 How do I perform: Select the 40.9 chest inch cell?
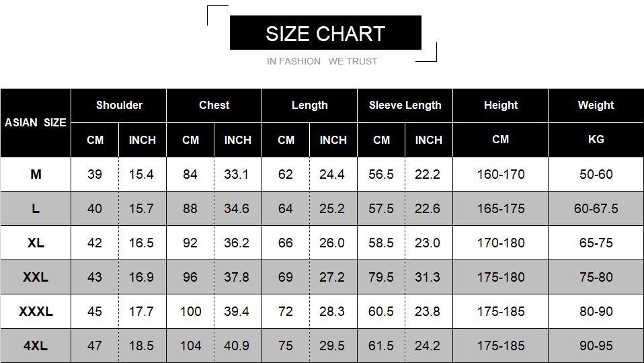pyautogui.click(x=237, y=346)
